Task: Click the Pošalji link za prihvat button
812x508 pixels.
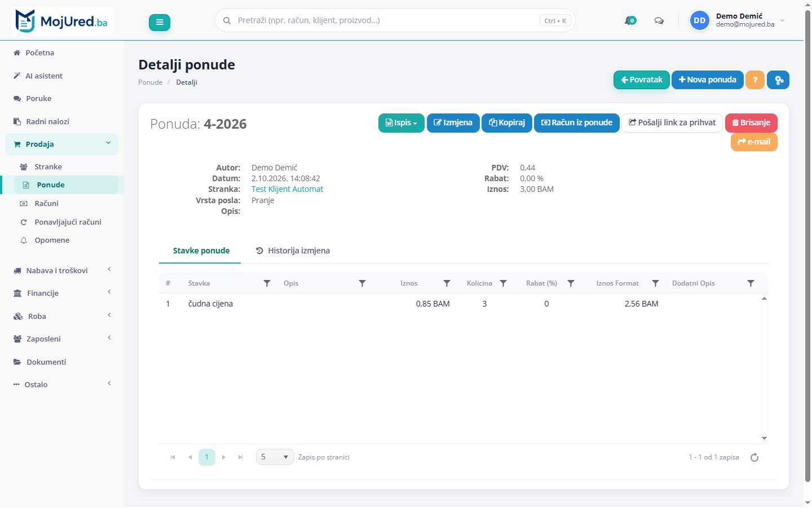Action: 672,122
